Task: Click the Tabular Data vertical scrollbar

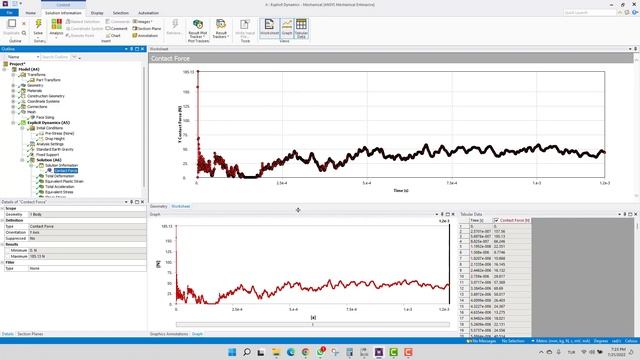Action: click(x=637, y=278)
